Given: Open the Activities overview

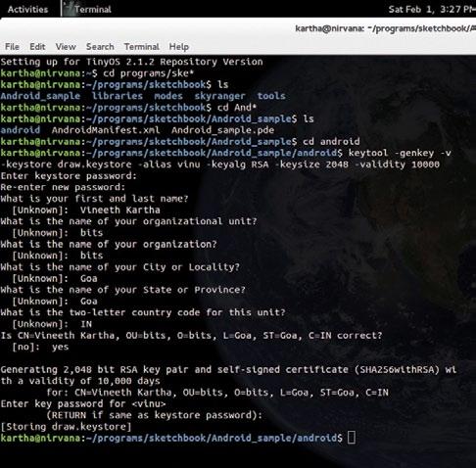Looking at the screenshot, I should (27, 9).
